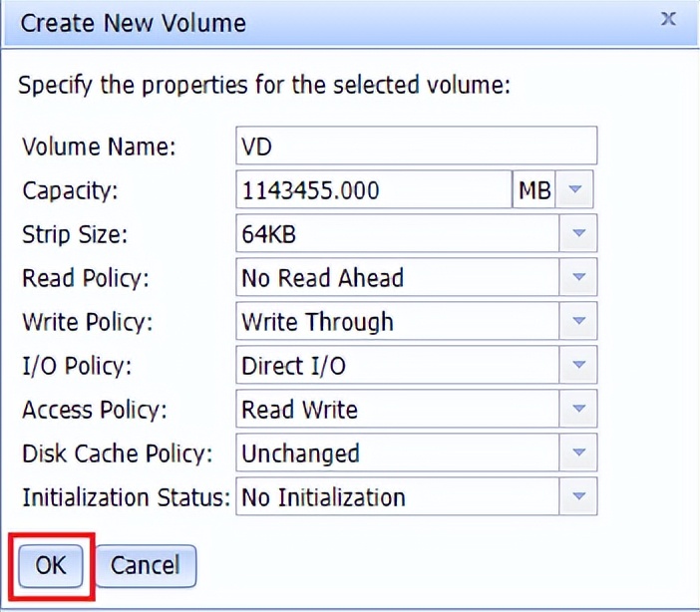
Task: Click the Volume Name text field
Action: click(416, 146)
